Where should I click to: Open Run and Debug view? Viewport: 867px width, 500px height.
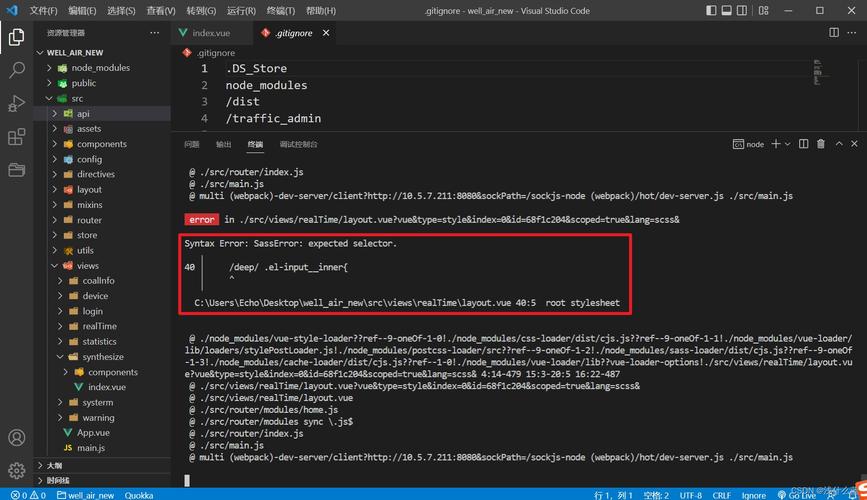[x=17, y=103]
